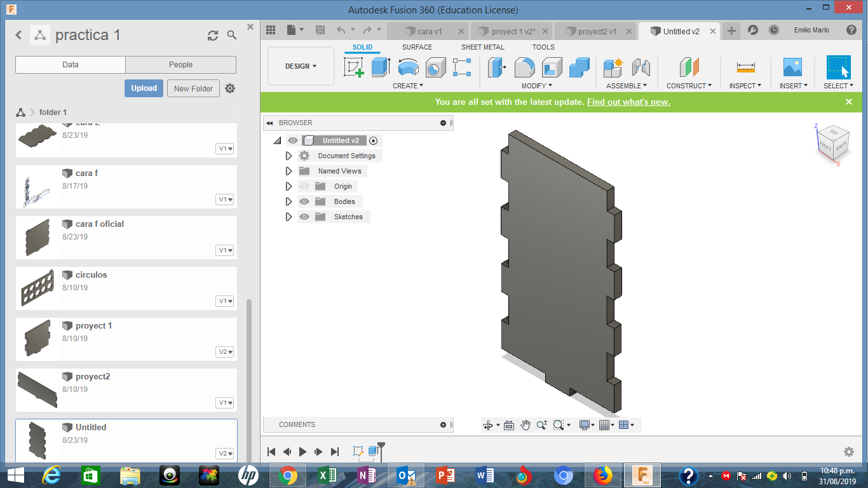Open the ASSEMBLE dropdown menu
This screenshot has height=488, width=868.
pyautogui.click(x=627, y=86)
